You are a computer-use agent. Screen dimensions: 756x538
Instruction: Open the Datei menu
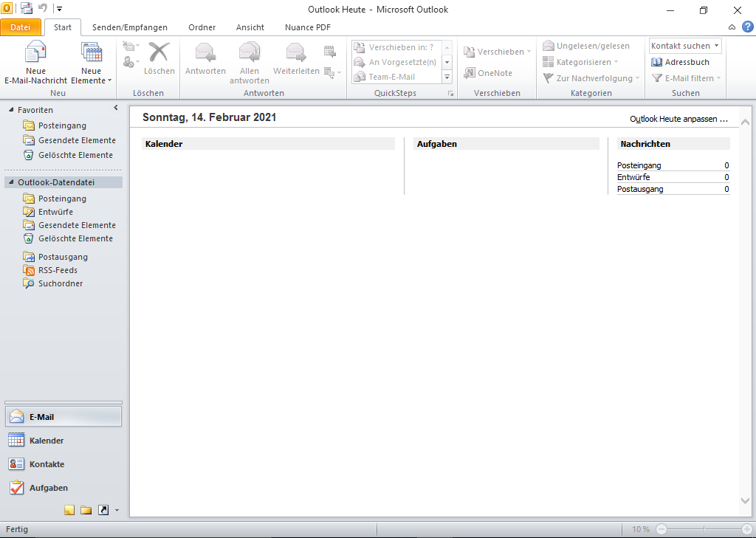point(21,27)
